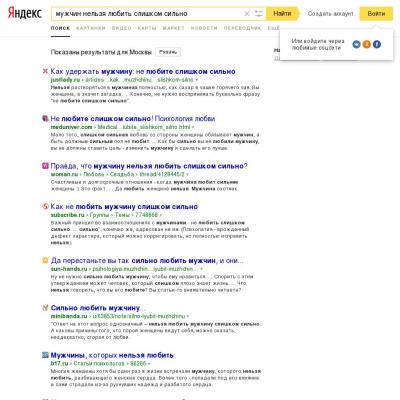Switch to the Картинки tab
400x400 pixels.
pos(91,28)
